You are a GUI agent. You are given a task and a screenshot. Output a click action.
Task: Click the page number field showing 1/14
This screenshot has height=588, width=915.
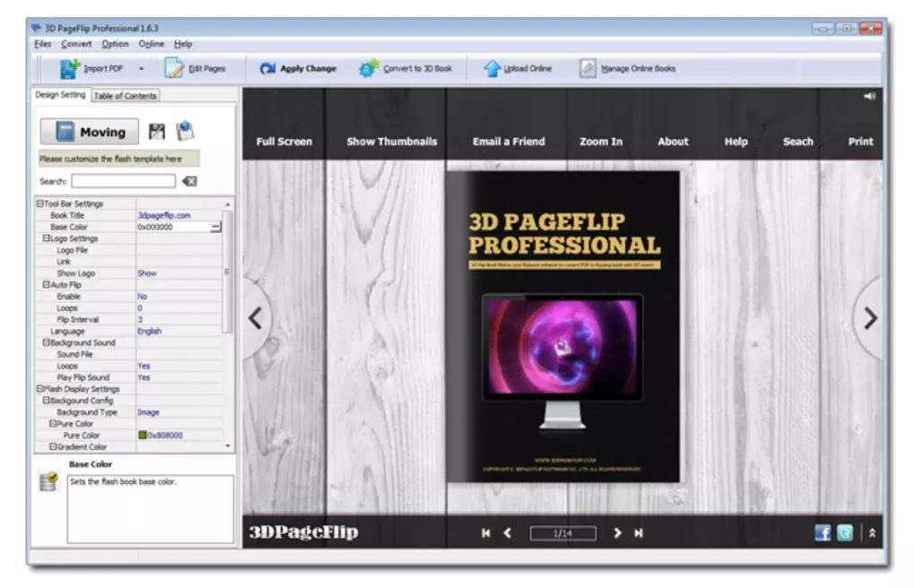pyautogui.click(x=563, y=532)
